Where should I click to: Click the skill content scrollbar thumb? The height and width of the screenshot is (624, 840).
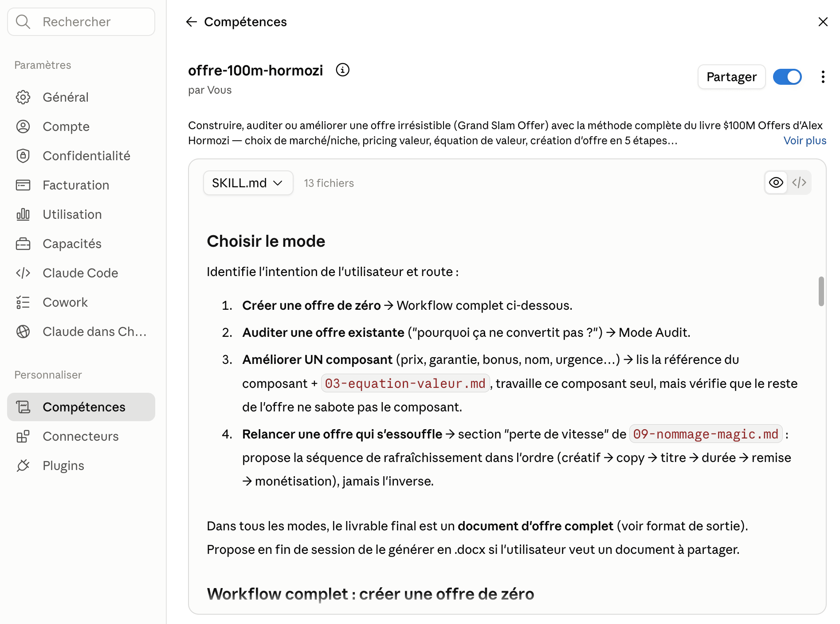point(821,291)
